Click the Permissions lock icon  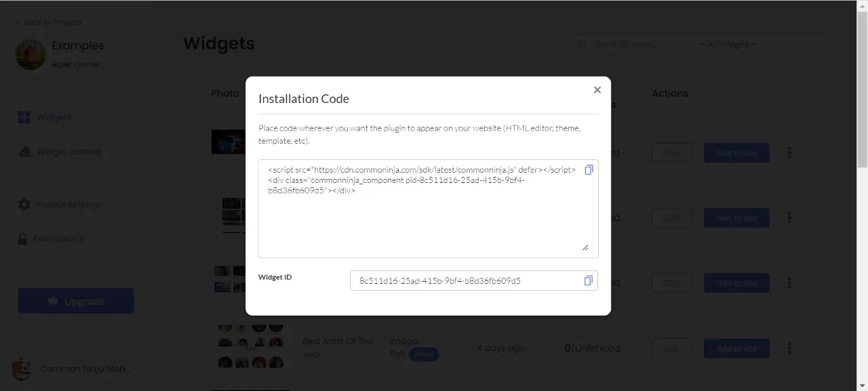(23, 239)
